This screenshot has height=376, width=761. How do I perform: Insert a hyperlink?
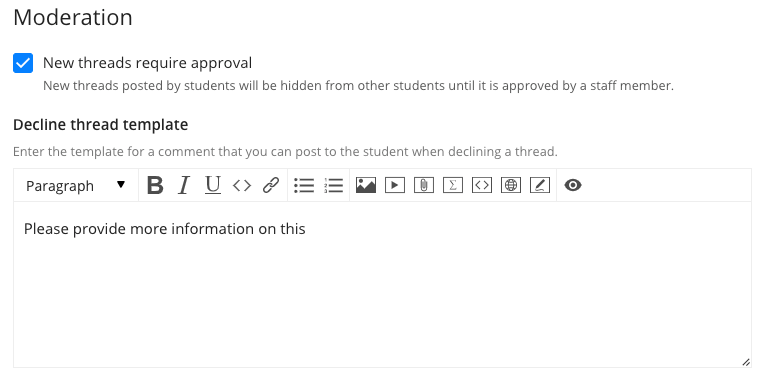tap(271, 185)
